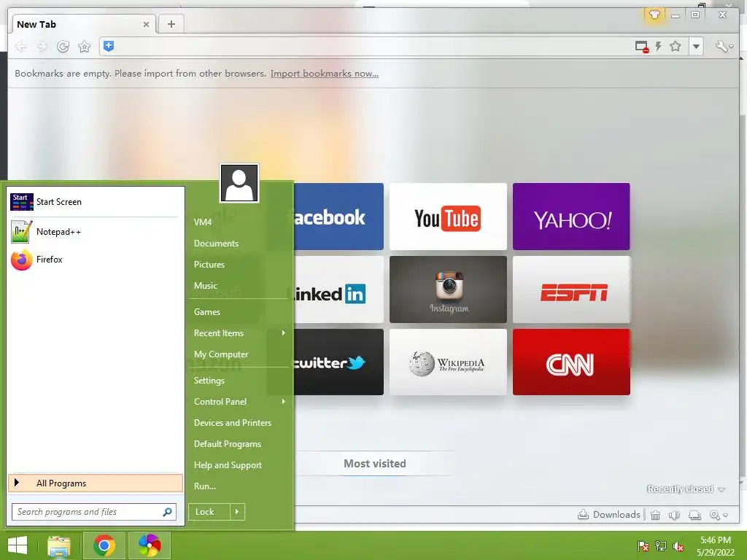Viewport: 747px width, 560px height.
Task: Open the colorful pinwheel browser taskbar icon
Action: point(150,545)
